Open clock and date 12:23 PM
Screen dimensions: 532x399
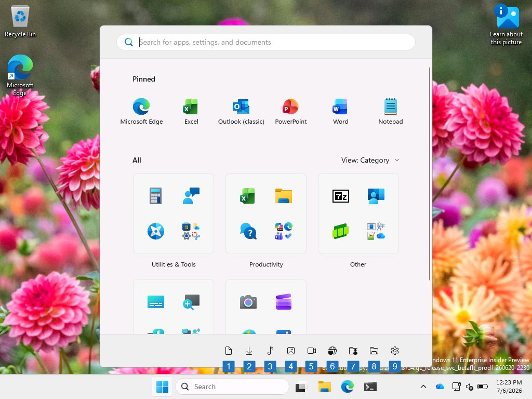(509, 387)
